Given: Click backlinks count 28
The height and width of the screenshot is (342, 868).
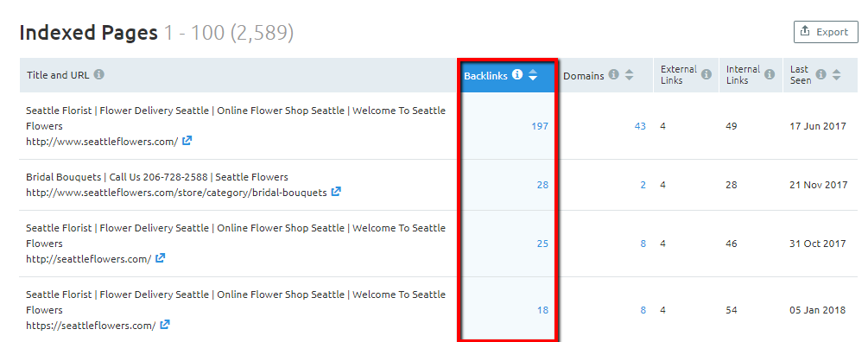Looking at the screenshot, I should point(542,185).
